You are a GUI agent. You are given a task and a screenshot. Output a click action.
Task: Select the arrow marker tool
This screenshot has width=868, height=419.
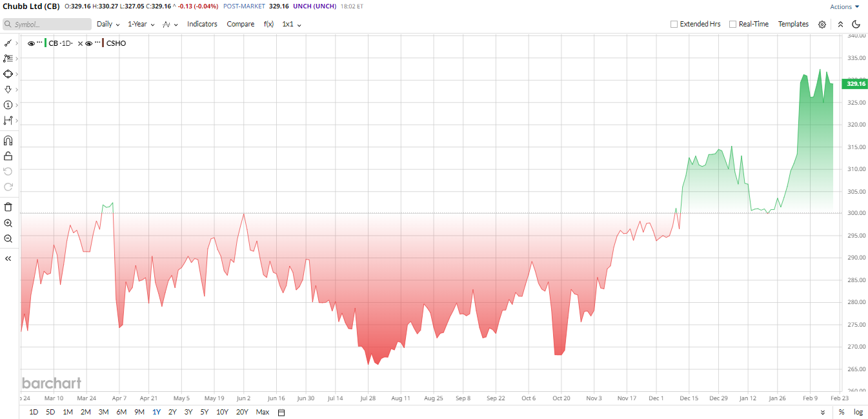(x=8, y=89)
